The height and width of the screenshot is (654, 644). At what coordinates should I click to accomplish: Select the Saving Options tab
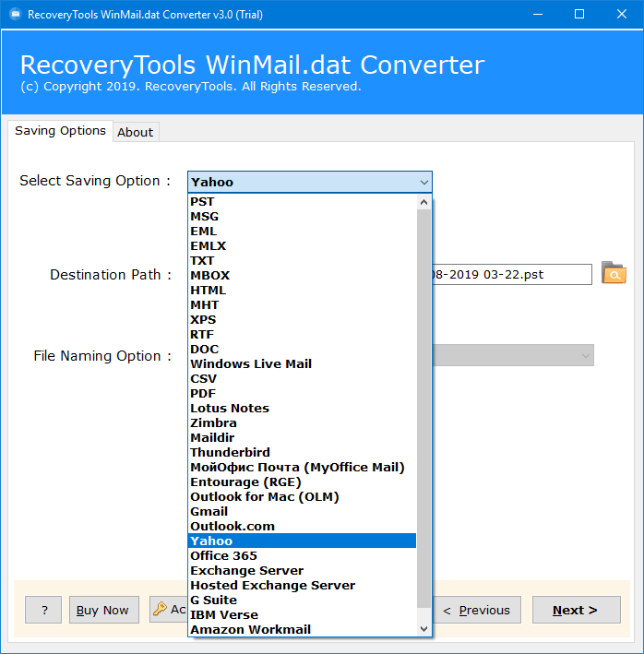click(x=60, y=131)
